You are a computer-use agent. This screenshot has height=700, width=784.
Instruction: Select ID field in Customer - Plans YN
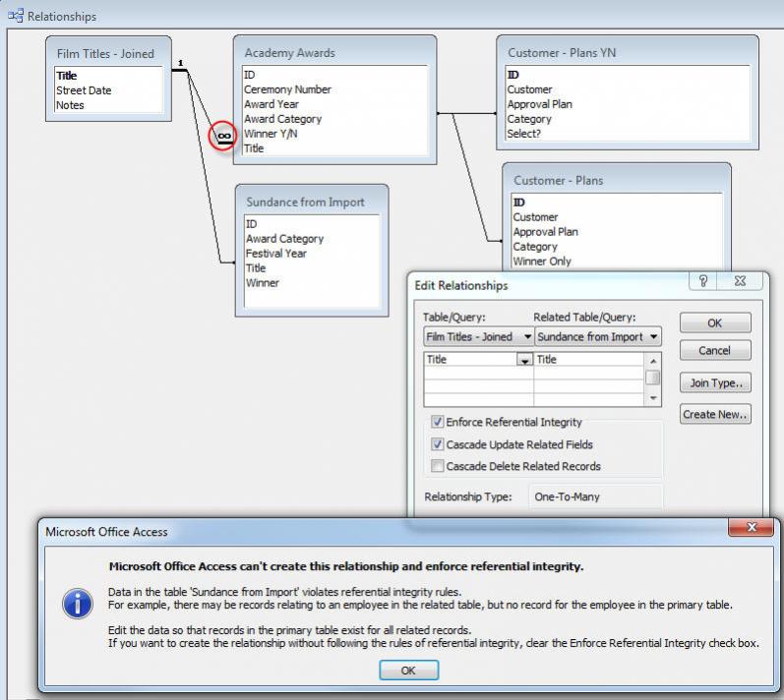coord(513,75)
